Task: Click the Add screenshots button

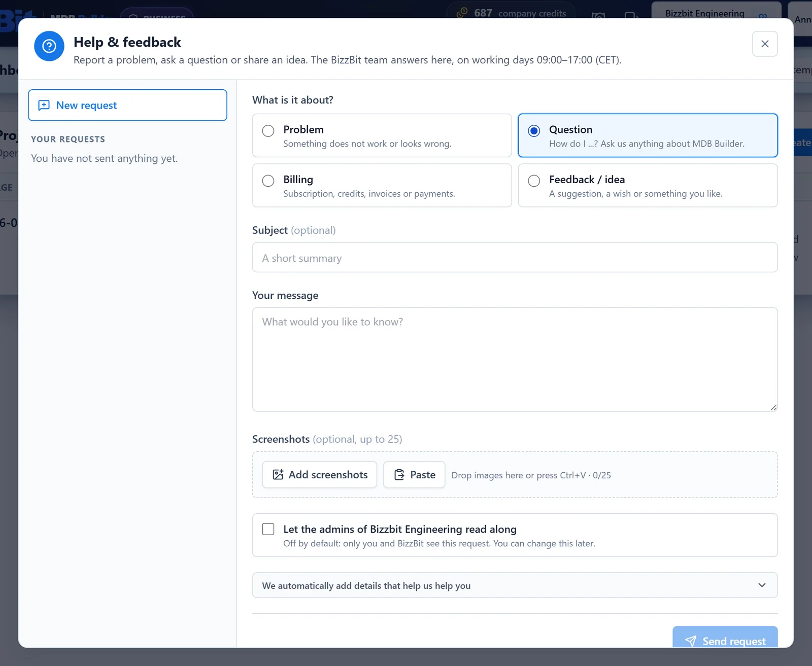Action: pyautogui.click(x=320, y=475)
